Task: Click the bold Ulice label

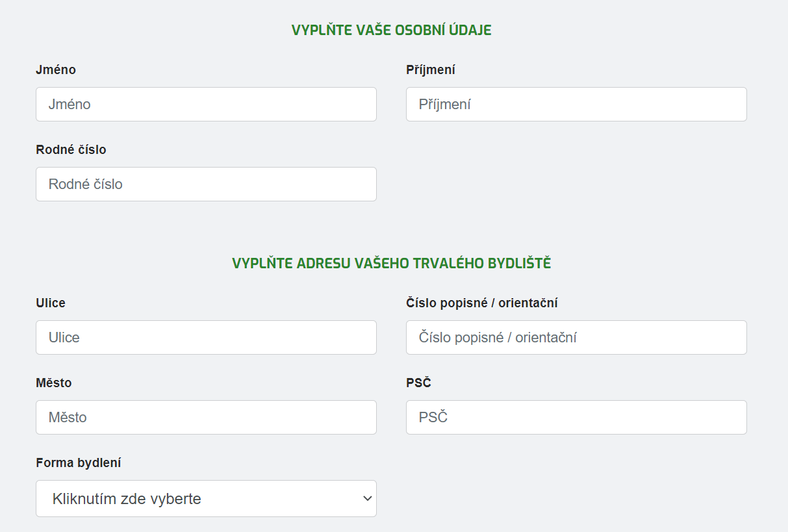Action: [51, 303]
